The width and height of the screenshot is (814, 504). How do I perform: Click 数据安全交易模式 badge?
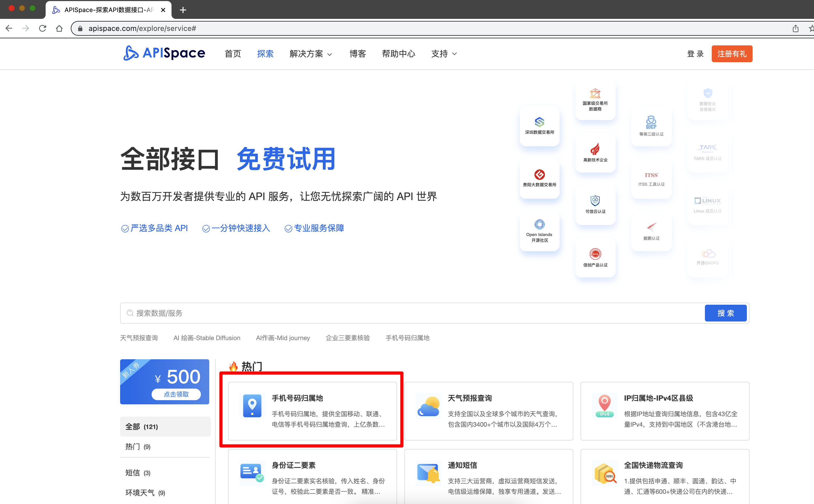pyautogui.click(x=707, y=100)
